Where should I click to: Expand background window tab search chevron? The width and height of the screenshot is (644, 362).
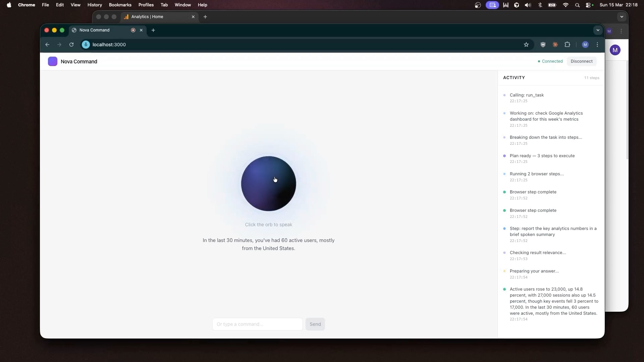[x=622, y=17]
